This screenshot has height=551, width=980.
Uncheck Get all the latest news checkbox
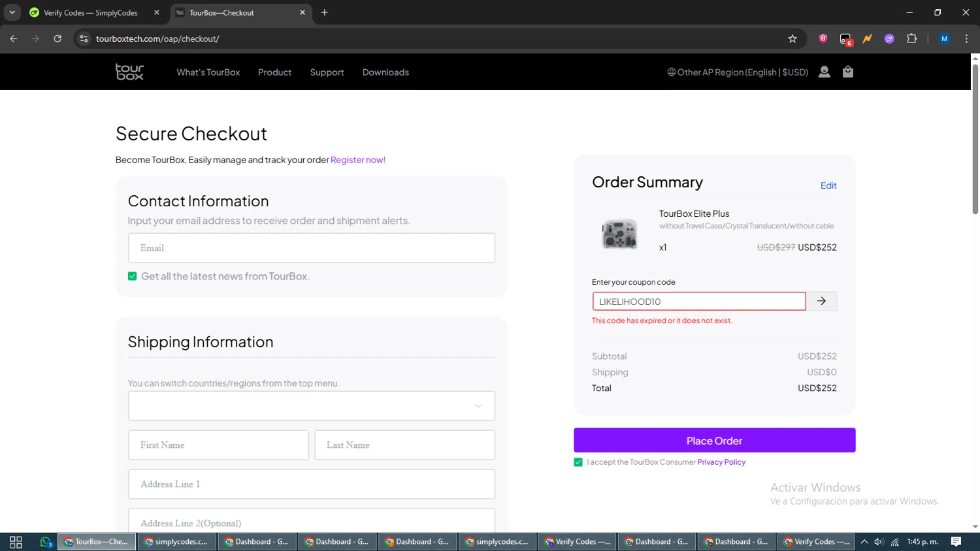133,276
